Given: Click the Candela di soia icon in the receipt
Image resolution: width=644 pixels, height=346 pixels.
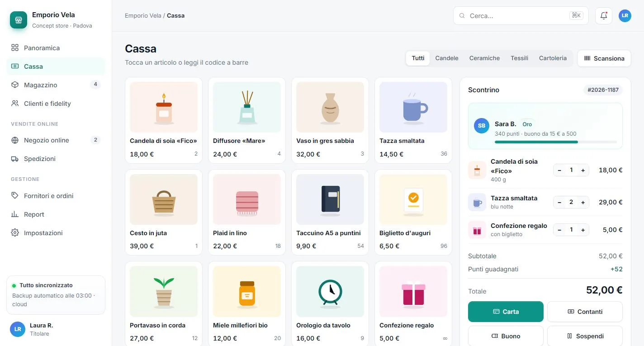Looking at the screenshot, I should [477, 170].
